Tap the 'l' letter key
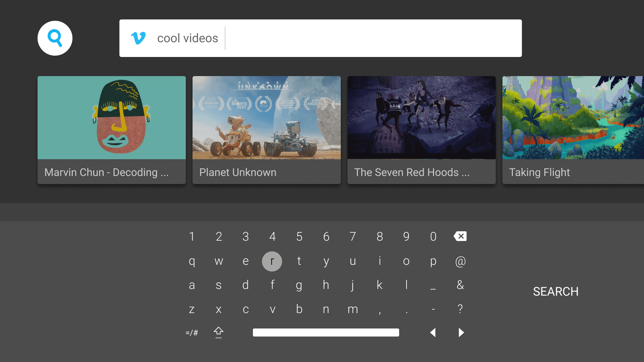The image size is (644, 362). 407,285
